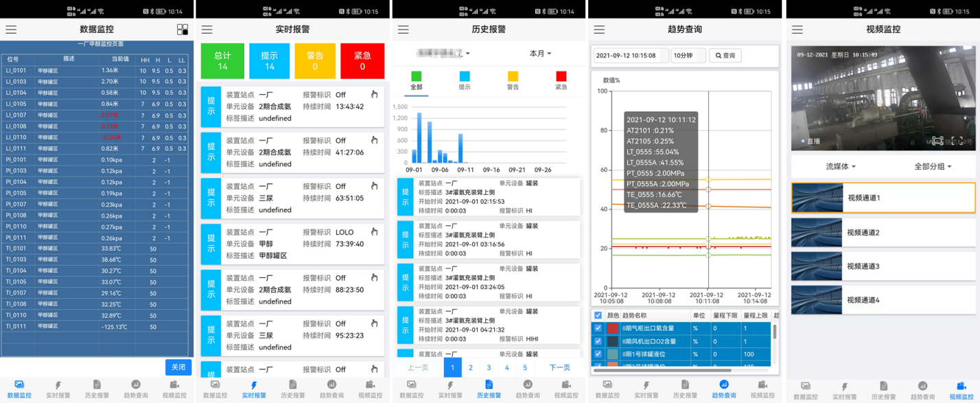This screenshot has width=980, height=403.
Task: Click the 查询 search button
Action: click(x=725, y=56)
